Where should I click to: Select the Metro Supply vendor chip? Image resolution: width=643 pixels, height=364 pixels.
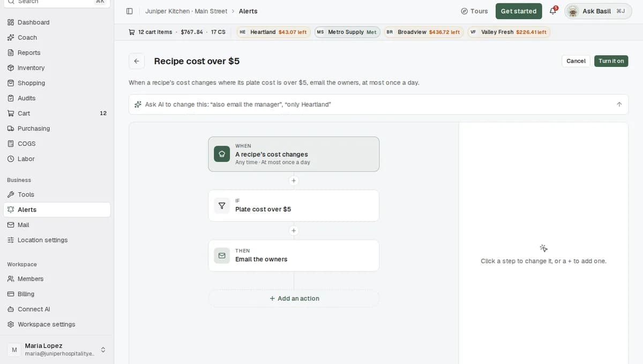pyautogui.click(x=347, y=32)
